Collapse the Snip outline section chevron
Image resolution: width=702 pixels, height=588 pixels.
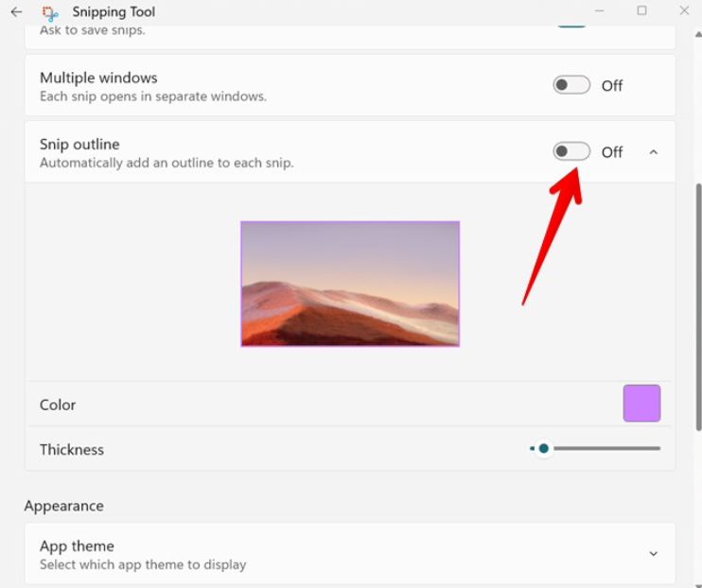pos(653,152)
